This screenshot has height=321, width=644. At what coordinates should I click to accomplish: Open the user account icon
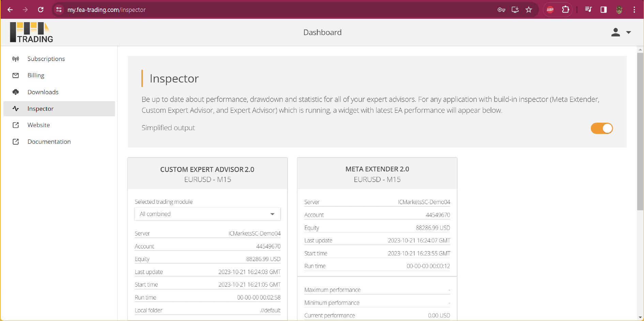point(615,32)
